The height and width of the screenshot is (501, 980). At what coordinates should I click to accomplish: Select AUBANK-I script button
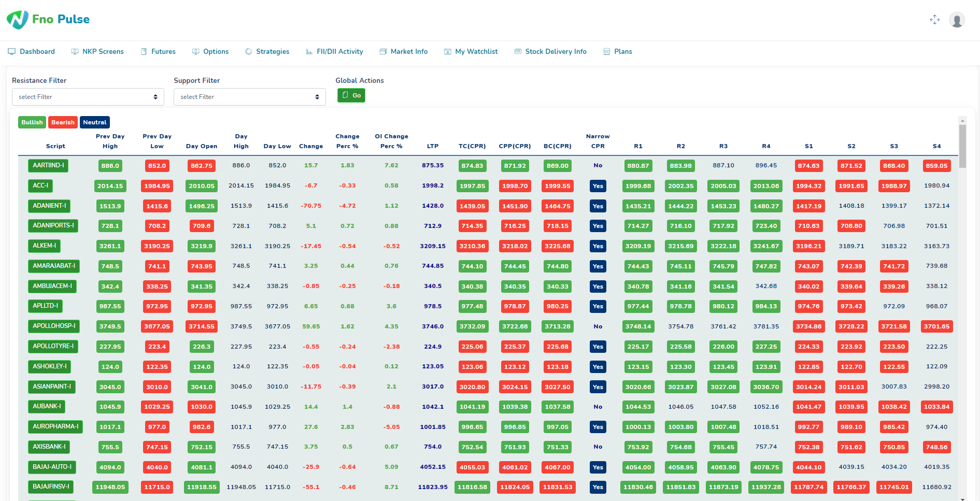coord(47,407)
